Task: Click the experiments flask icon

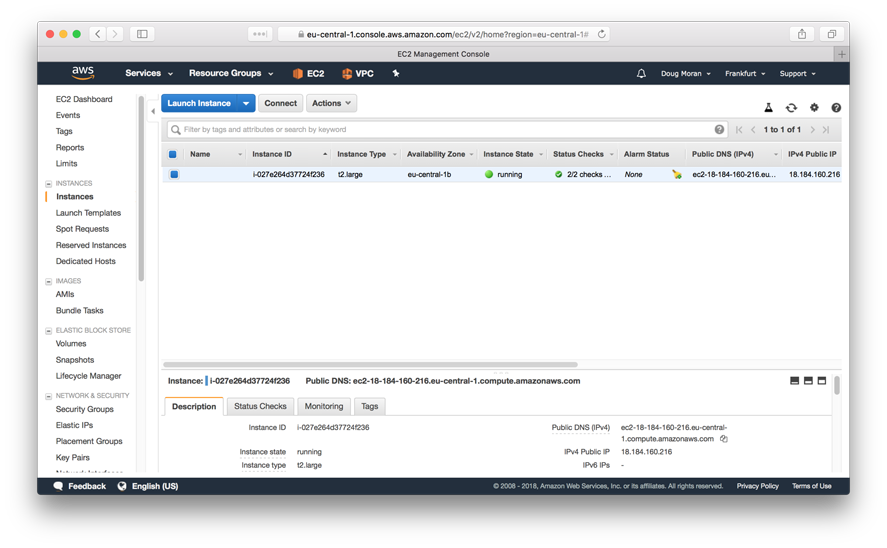Action: pyautogui.click(x=768, y=107)
